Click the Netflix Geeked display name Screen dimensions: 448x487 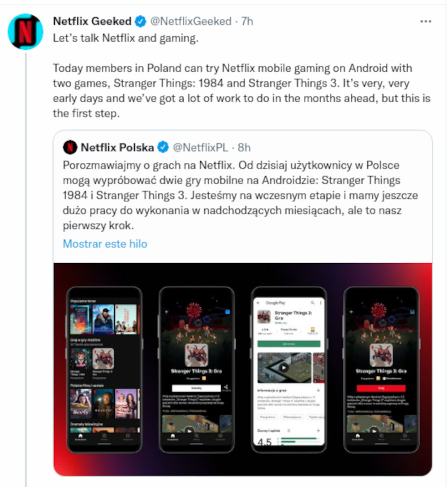tap(92, 22)
